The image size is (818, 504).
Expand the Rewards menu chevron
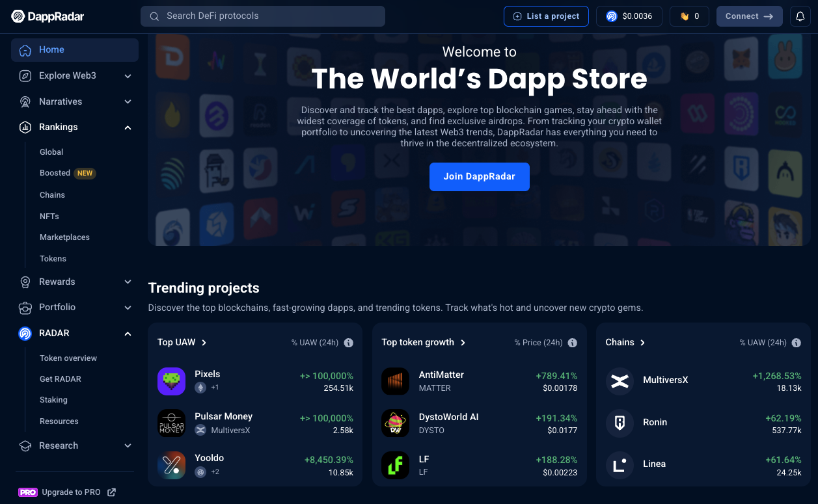coord(128,282)
